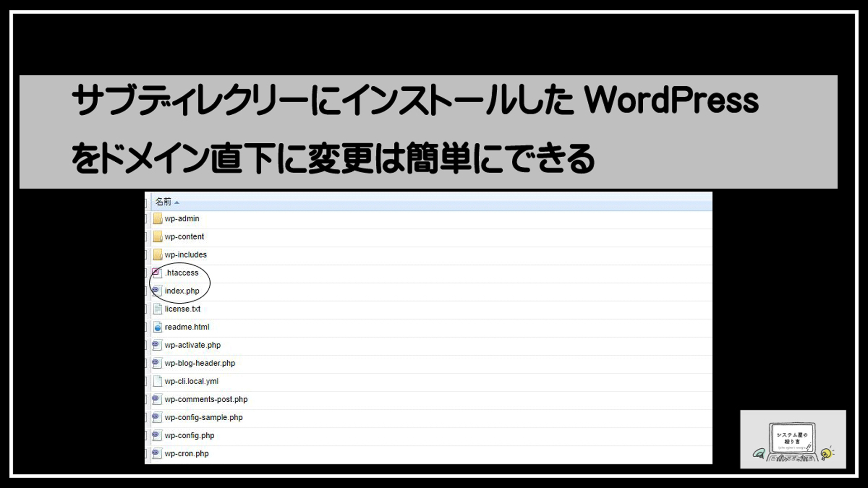Screen dimensions: 868x488
Task: Select the wp-includes folder name
Action: (x=186, y=255)
